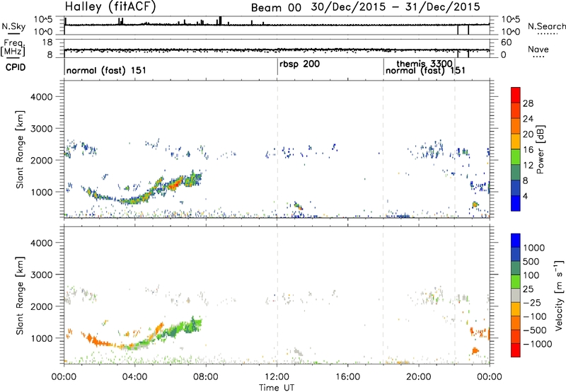Click the orange echo patch near 23:00 in velocity panel
This screenshot has height=392, width=566.
(475, 350)
